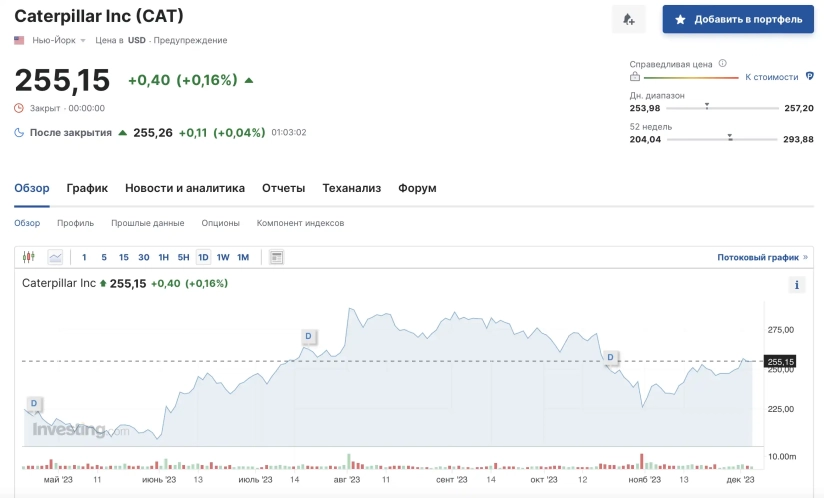Open the Прошлые данные link
The height and width of the screenshot is (498, 824).
click(x=147, y=223)
